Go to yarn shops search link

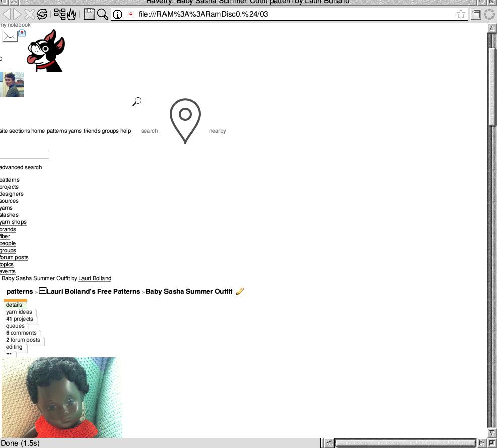point(13,222)
